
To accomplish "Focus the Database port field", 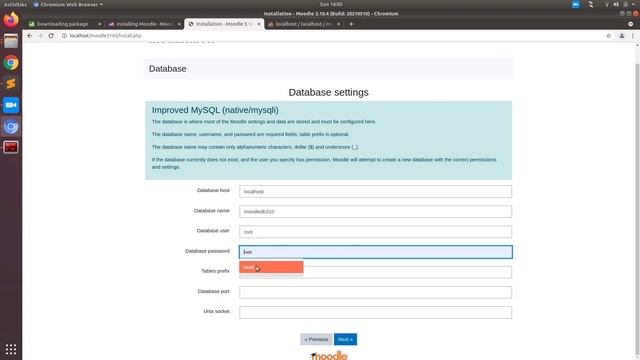I will (375, 292).
